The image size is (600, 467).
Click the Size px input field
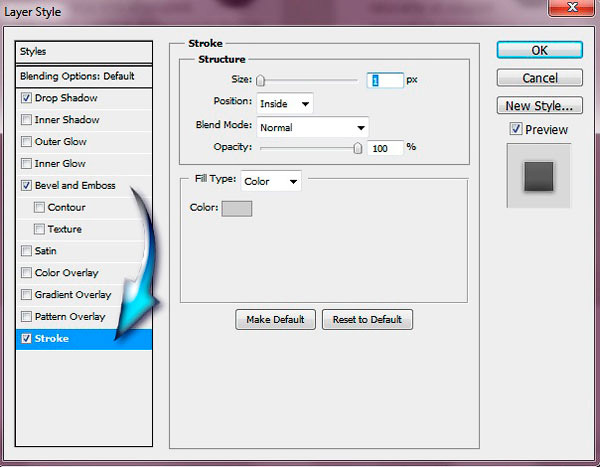point(385,80)
